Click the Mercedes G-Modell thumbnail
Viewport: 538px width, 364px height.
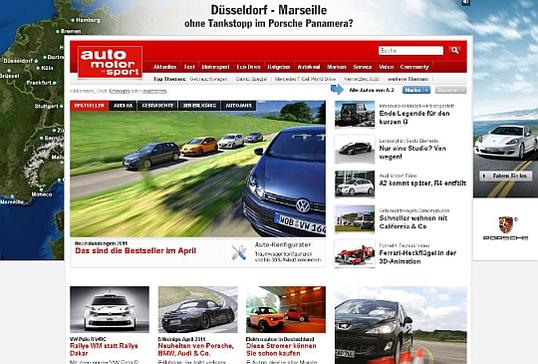(355, 114)
